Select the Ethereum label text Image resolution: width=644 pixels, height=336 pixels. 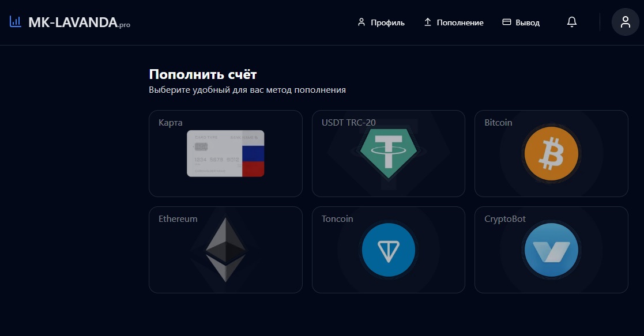click(x=178, y=218)
